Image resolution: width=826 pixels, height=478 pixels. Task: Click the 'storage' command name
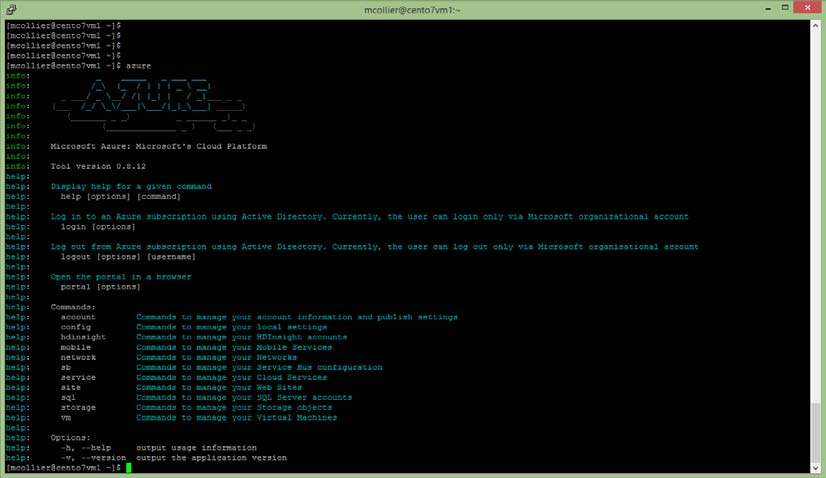(x=78, y=407)
